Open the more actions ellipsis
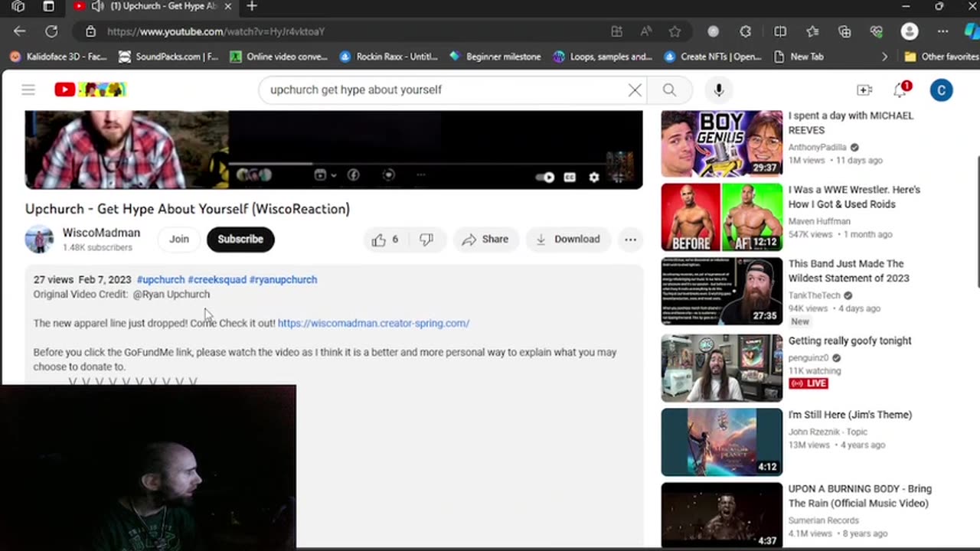This screenshot has width=980, height=551. [x=630, y=240]
